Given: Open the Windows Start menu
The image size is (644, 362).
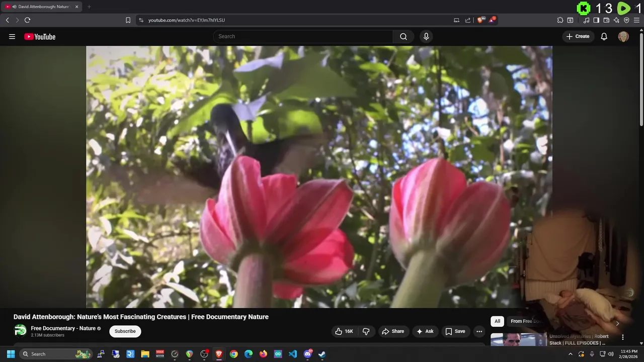Looking at the screenshot, I should click(x=11, y=354).
